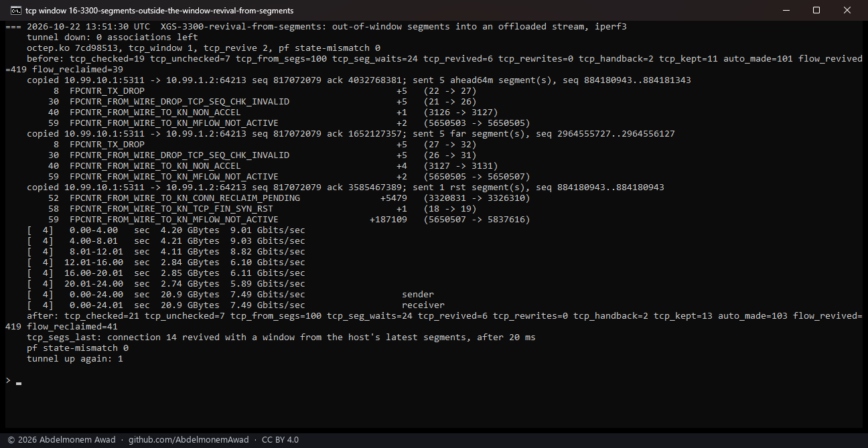Select NON_ACCEL row with 3127 -> 3131

pyautogui.click(x=273, y=166)
